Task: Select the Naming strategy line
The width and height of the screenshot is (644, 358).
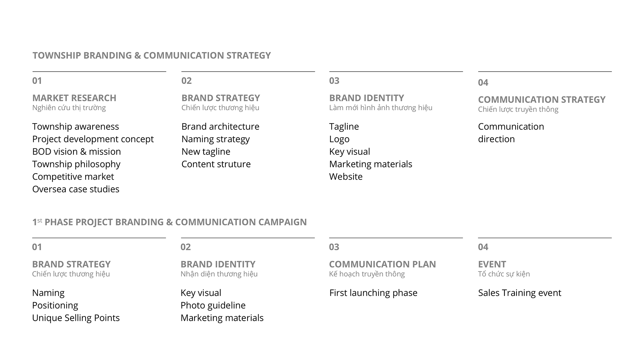Action: (x=216, y=139)
